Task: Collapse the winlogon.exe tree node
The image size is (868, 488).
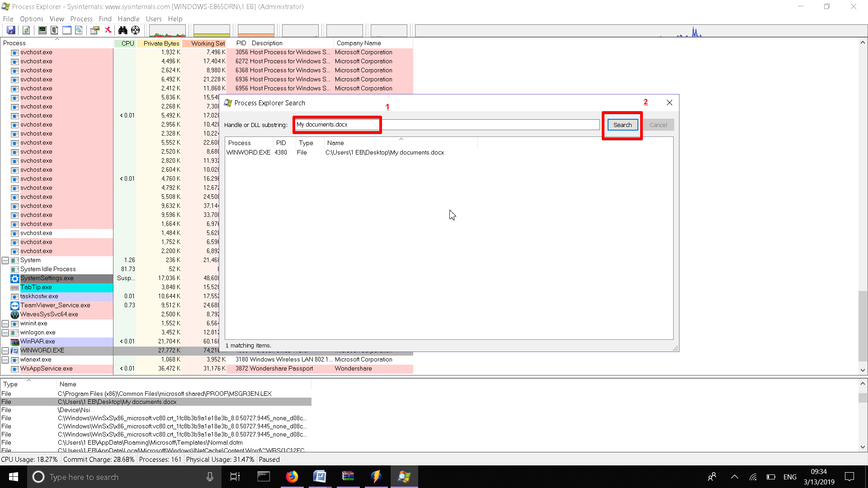Action: click(5, 333)
